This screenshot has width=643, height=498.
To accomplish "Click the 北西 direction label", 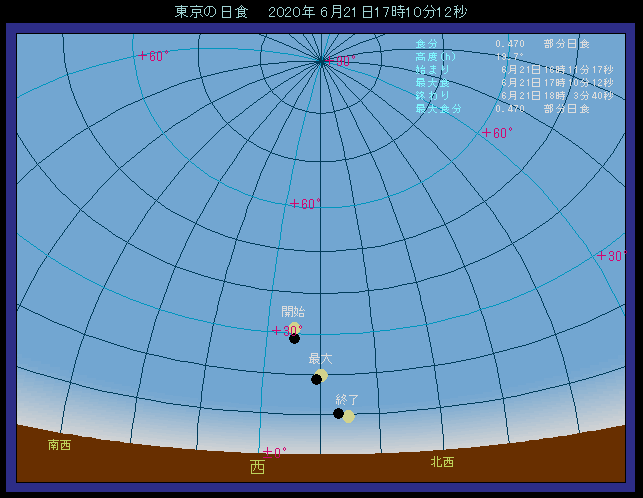I will click(442, 462).
